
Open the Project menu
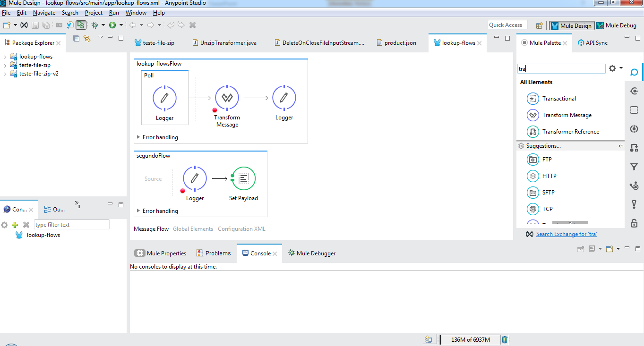(x=94, y=13)
